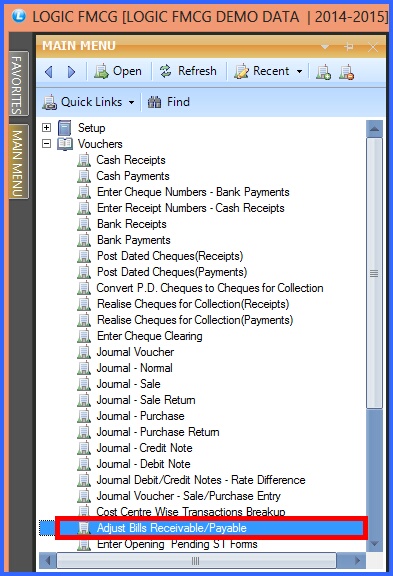Open Bank Payments voucher
Image resolution: width=393 pixels, height=576 pixels.
(x=134, y=240)
